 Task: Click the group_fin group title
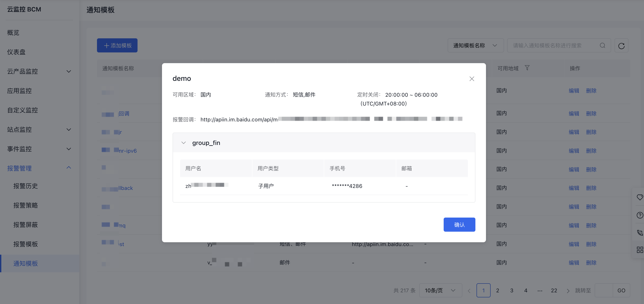pos(206,143)
